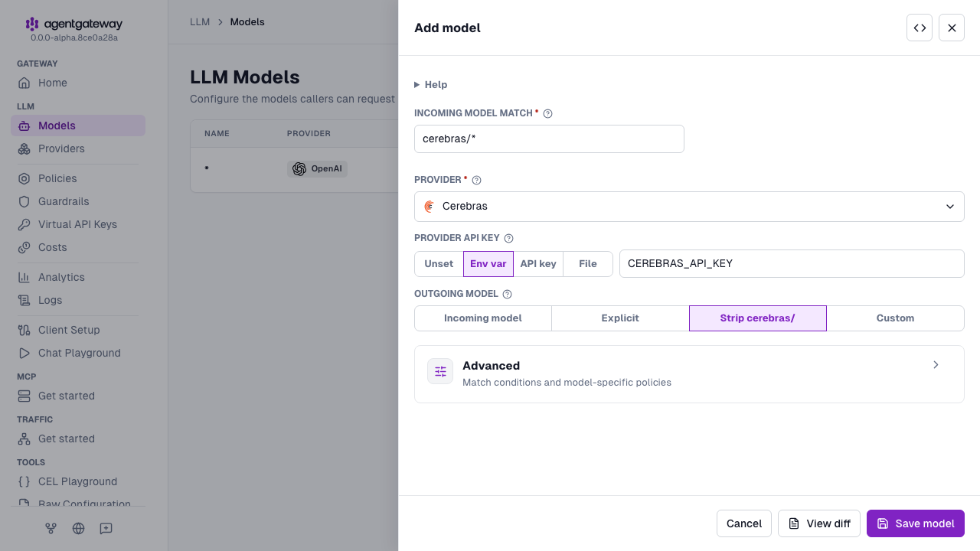Screen dimensions: 980x551
Task: Click the Incoming Model Match help icon
Action: pos(547,113)
